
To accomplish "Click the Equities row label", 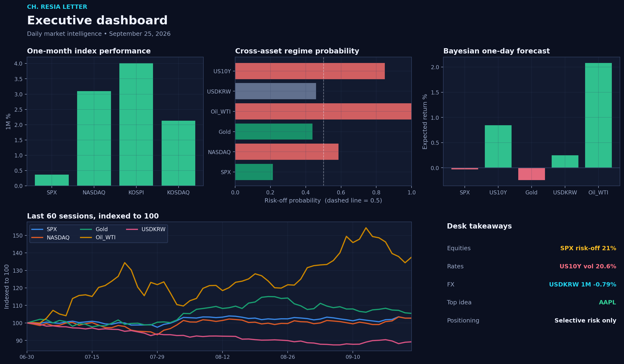I will [x=459, y=248].
